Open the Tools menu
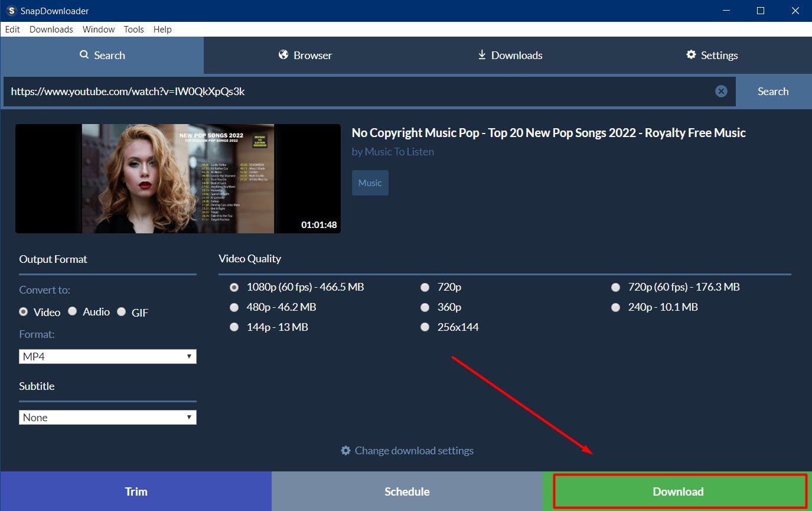The width and height of the screenshot is (812, 511). [134, 29]
